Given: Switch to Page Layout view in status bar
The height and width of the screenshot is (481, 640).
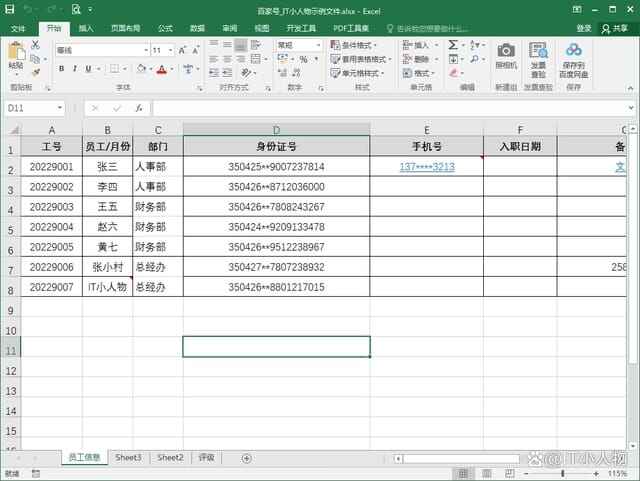Looking at the screenshot, I should (x=487, y=474).
